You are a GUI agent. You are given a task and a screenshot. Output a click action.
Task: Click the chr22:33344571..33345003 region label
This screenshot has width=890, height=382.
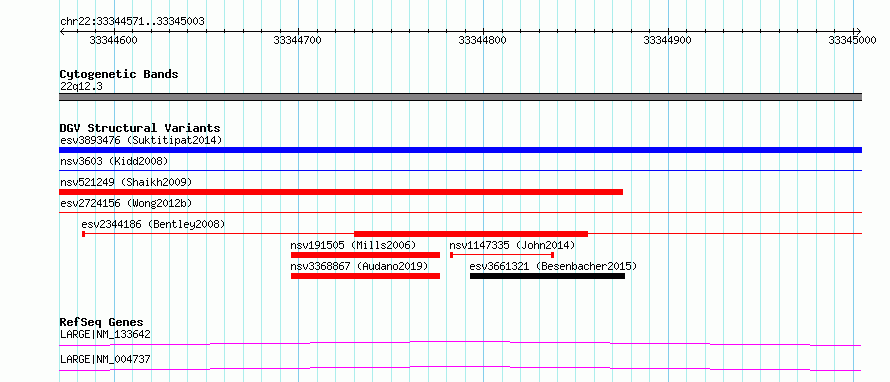tap(132, 22)
